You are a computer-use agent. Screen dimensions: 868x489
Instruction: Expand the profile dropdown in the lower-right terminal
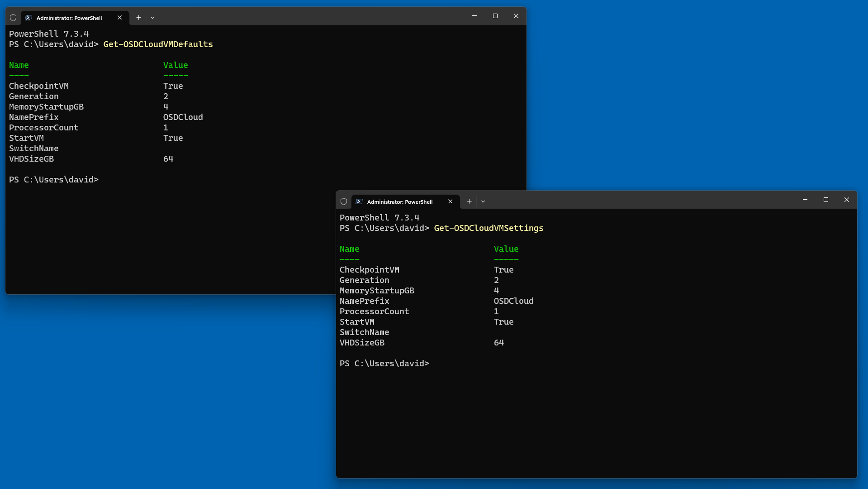(x=483, y=201)
